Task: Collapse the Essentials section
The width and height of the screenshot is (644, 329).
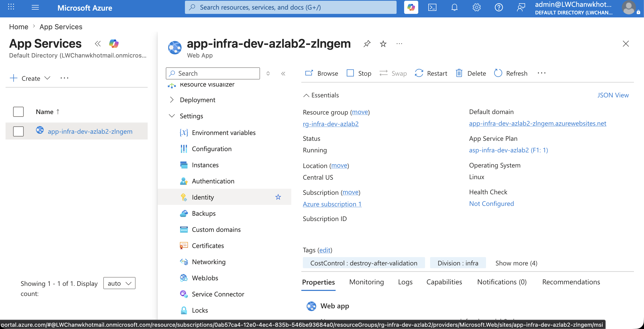Action: 321,95
